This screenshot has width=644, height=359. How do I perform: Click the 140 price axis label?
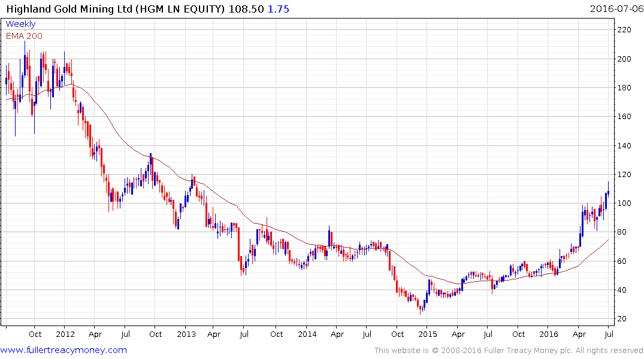coord(624,145)
